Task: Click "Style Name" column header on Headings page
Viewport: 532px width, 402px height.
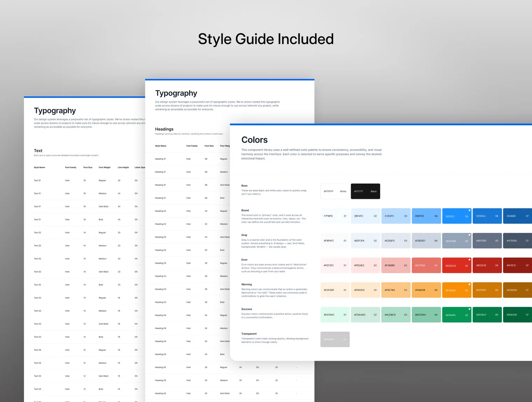Action: coord(161,146)
